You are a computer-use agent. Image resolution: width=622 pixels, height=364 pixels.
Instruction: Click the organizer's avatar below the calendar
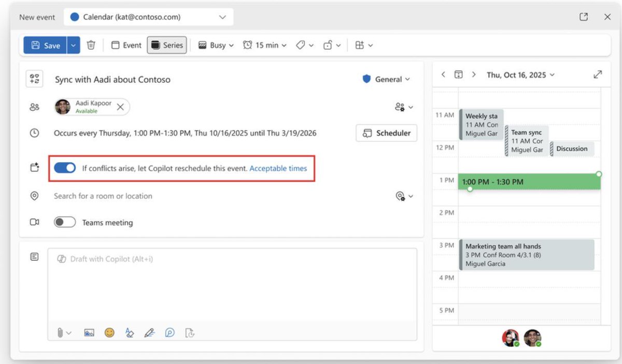pos(511,338)
